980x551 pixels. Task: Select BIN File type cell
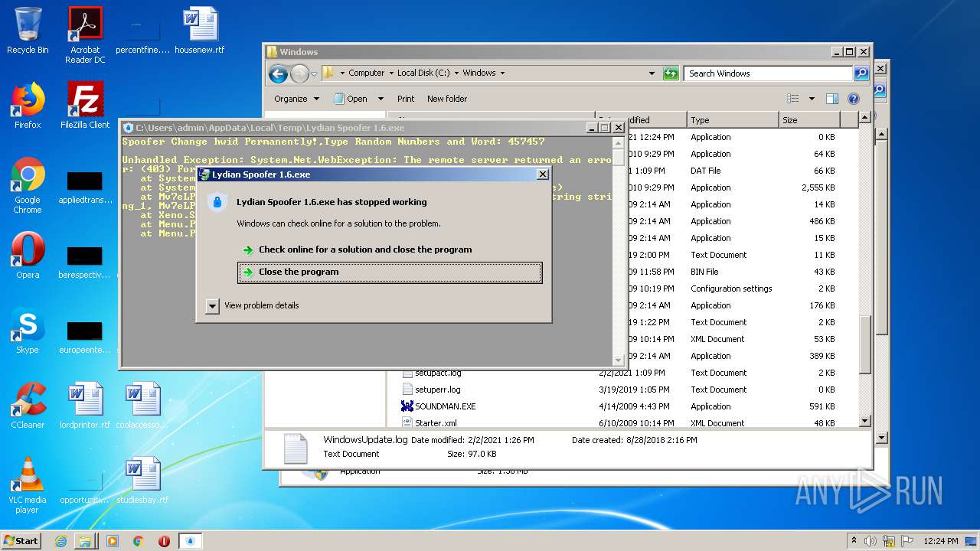pos(704,272)
